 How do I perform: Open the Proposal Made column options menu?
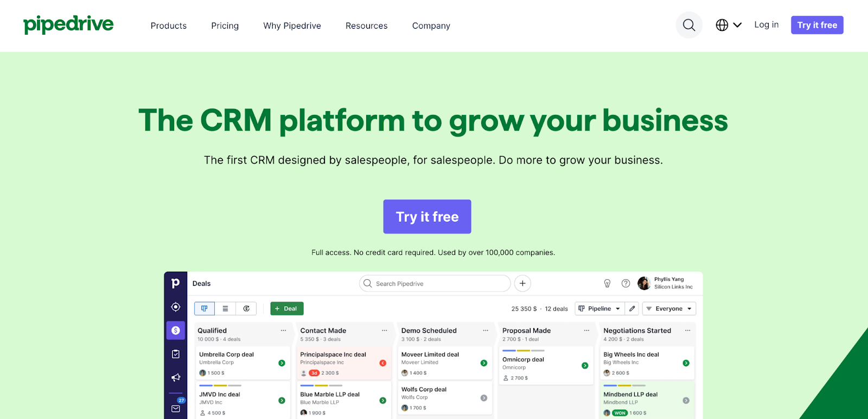[586, 330]
